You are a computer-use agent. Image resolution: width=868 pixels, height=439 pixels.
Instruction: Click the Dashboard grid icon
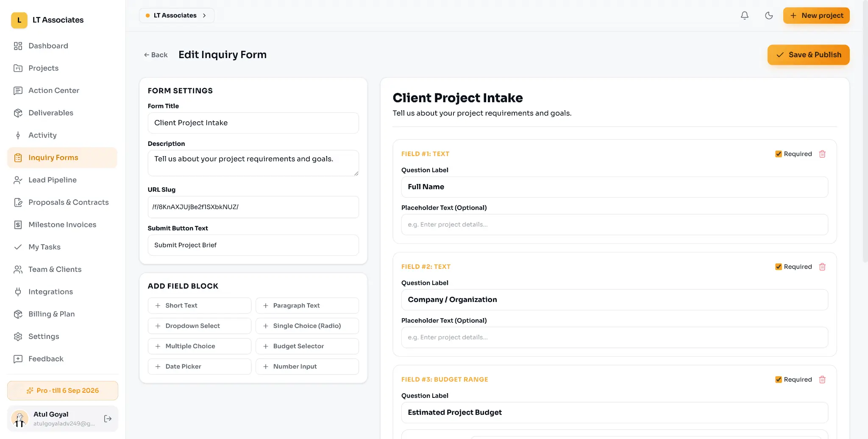(18, 46)
